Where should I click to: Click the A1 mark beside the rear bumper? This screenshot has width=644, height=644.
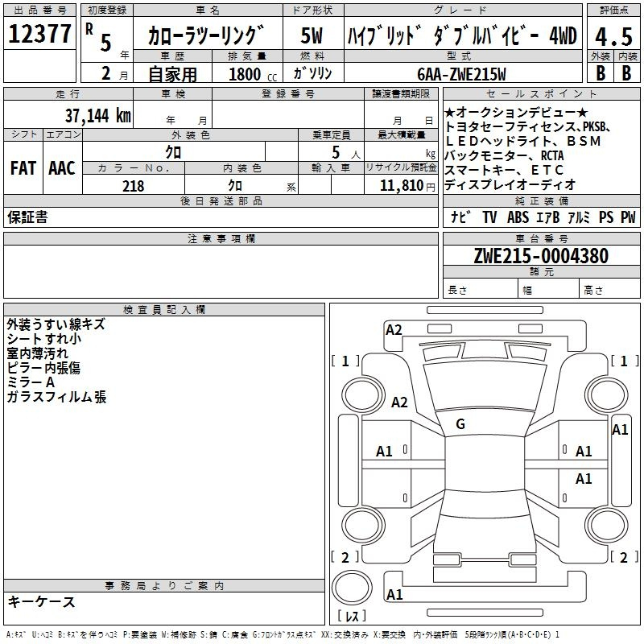pyautogui.click(x=394, y=595)
